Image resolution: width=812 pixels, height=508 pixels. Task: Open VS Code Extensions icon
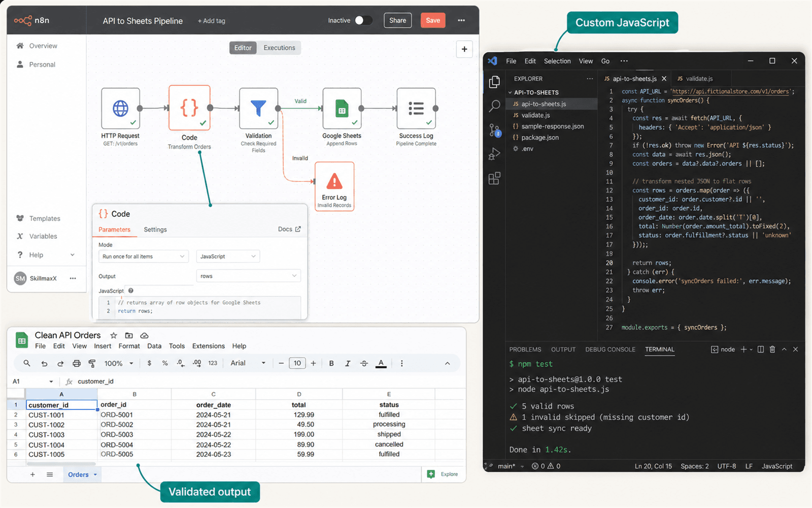tap(494, 178)
